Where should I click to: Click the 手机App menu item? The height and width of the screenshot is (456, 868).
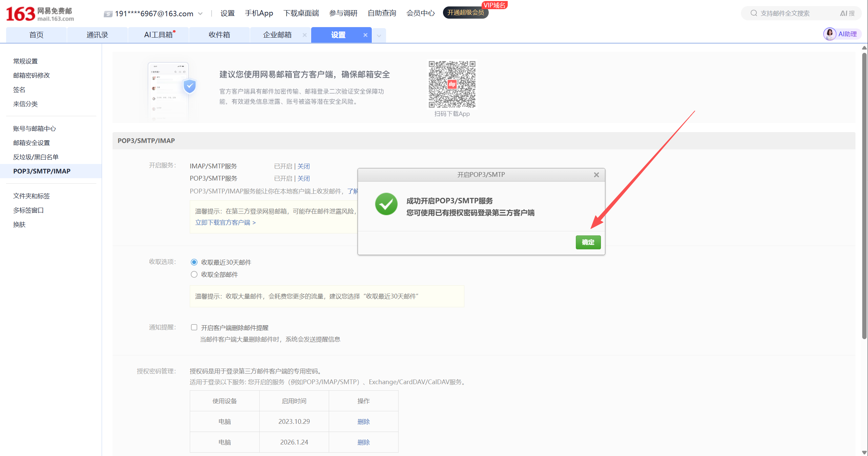259,13
